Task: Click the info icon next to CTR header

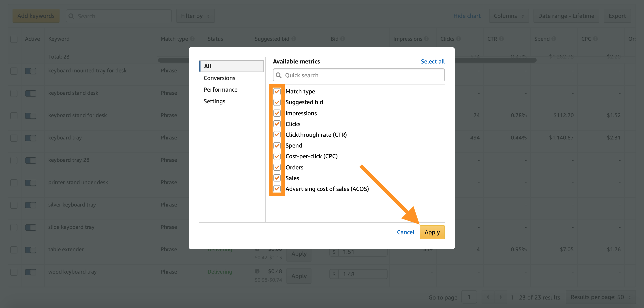Action: 501,39
